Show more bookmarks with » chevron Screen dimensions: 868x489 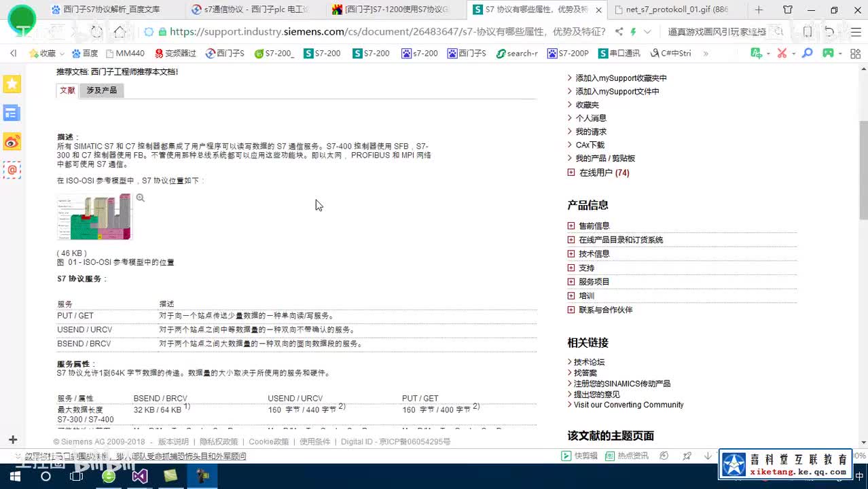(706, 53)
